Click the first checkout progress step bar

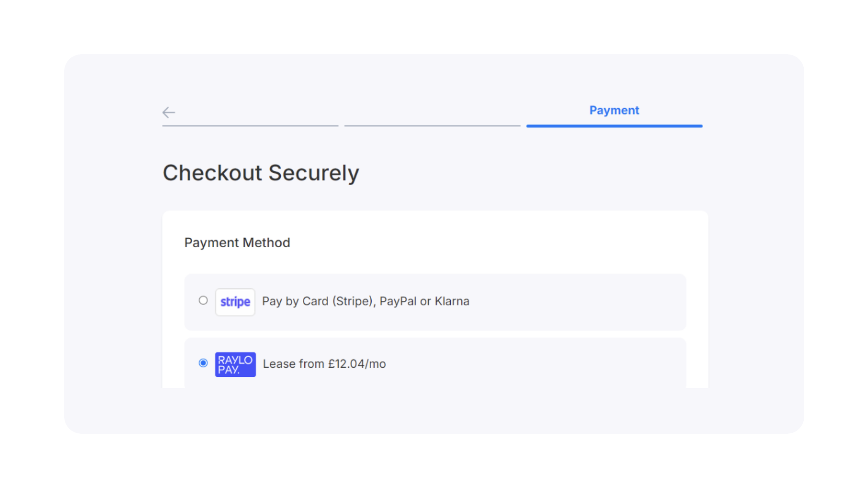coord(250,126)
